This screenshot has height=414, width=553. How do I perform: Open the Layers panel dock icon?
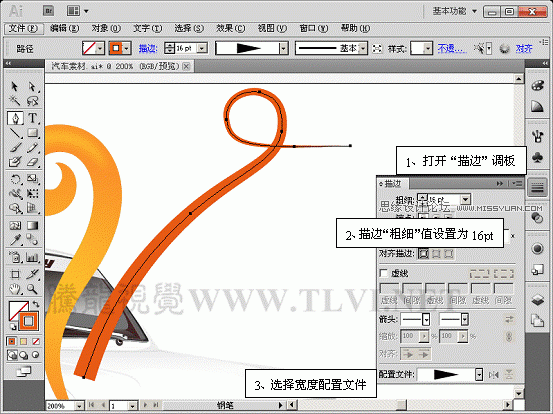coord(537,300)
